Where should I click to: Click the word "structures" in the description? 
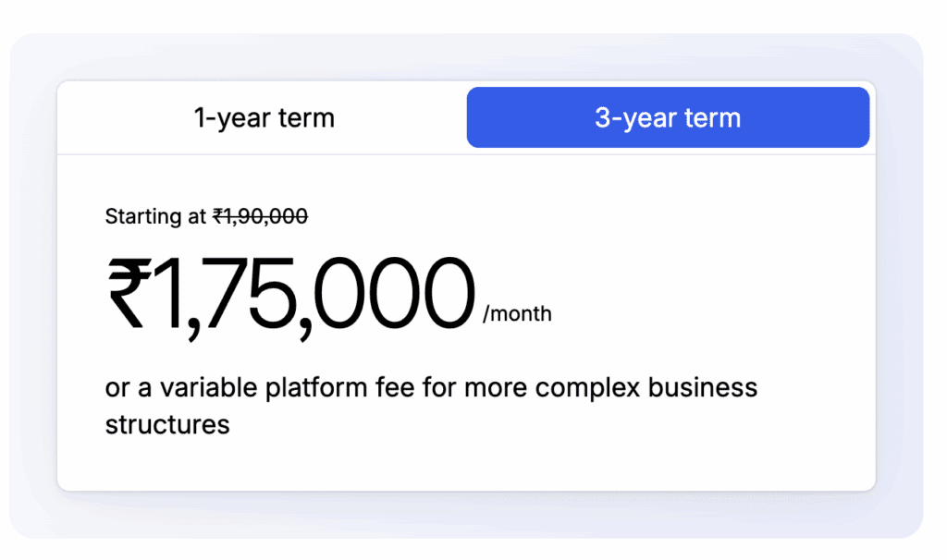click(x=167, y=425)
